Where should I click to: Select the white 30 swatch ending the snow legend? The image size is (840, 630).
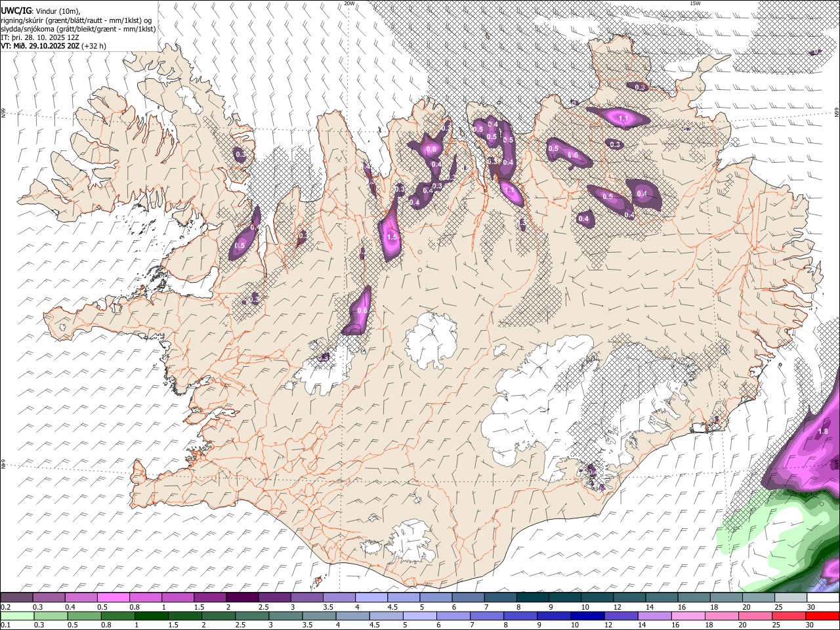823,597
